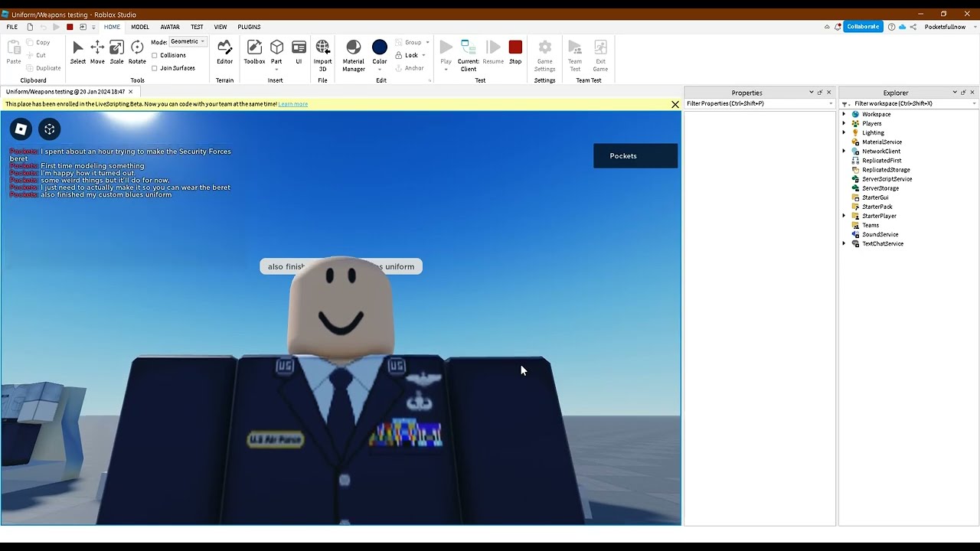Image resolution: width=980 pixels, height=551 pixels.
Task: Activate the Move tool
Action: pos(97,52)
